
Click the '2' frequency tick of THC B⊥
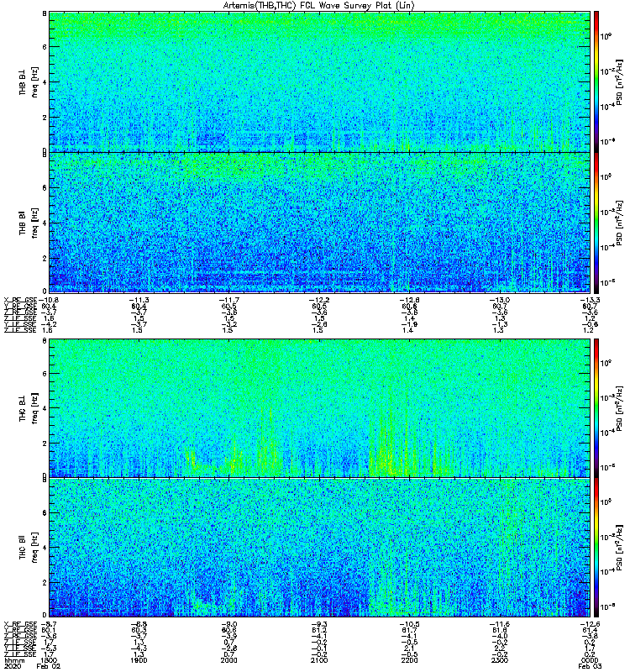point(45,444)
